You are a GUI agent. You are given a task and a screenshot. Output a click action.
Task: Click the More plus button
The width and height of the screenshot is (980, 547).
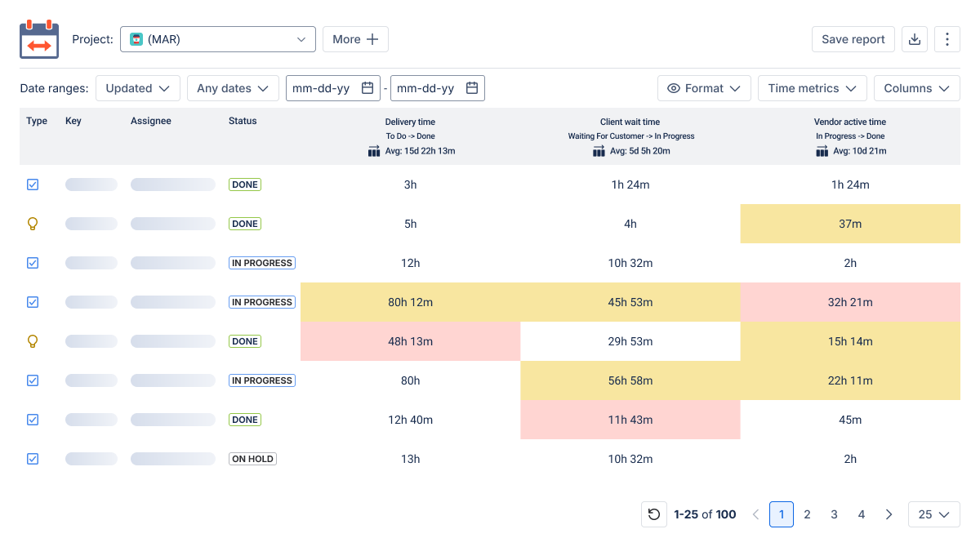tap(355, 39)
